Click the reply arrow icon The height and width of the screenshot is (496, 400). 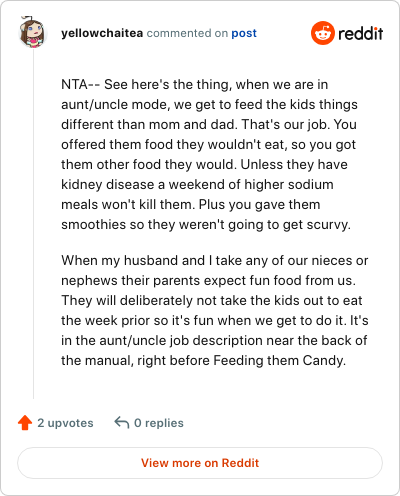pyautogui.click(x=122, y=422)
